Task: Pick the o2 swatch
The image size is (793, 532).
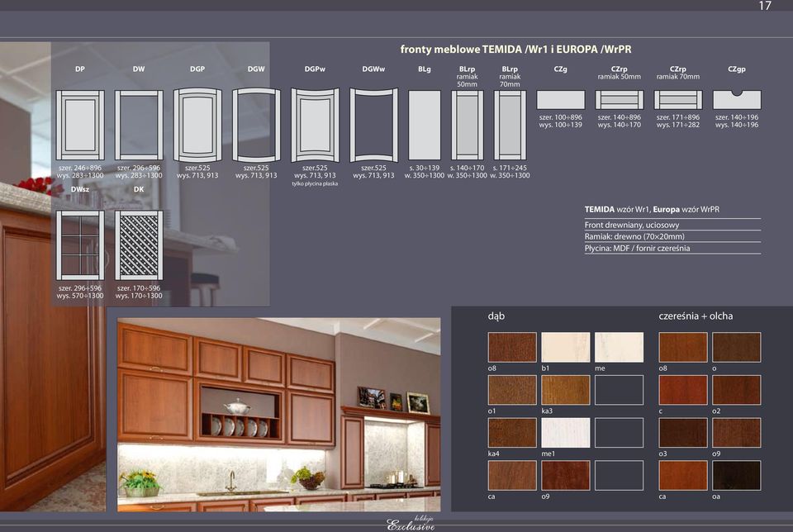Action: coord(736,389)
